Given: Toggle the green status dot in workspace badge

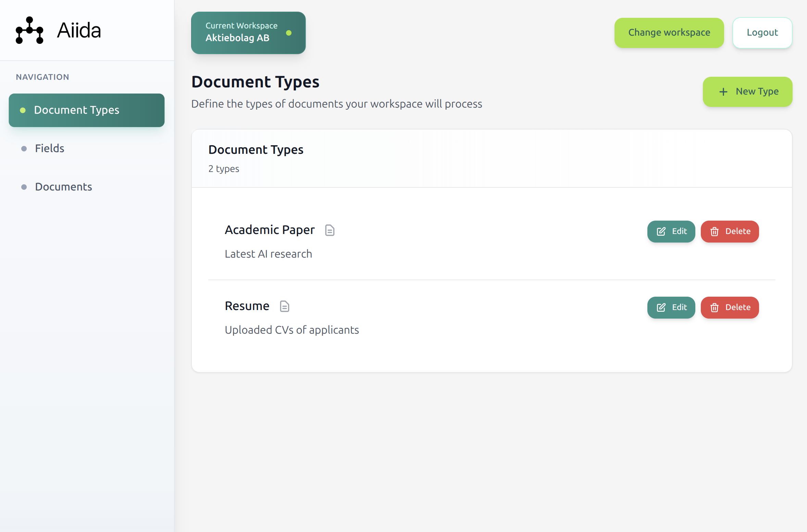Looking at the screenshot, I should (289, 33).
